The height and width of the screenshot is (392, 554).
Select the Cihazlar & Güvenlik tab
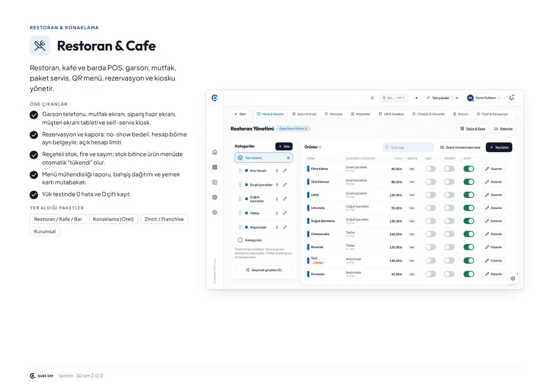(428, 114)
